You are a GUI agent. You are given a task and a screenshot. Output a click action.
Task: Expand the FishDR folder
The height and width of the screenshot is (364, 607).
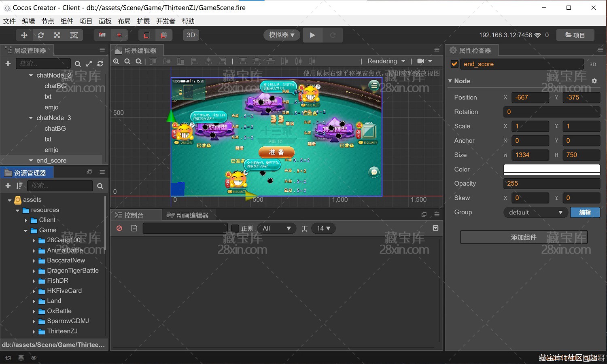coord(34,281)
